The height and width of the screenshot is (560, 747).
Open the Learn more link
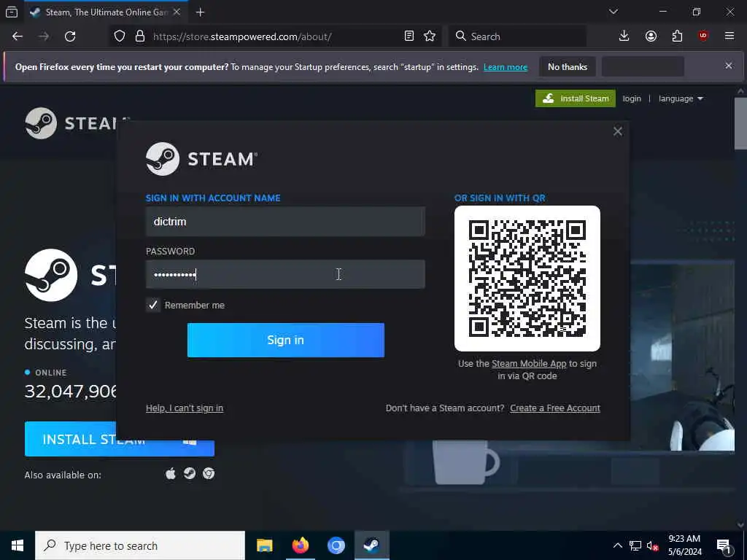point(506,67)
